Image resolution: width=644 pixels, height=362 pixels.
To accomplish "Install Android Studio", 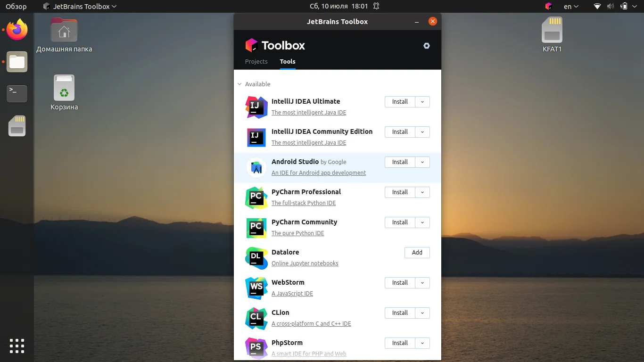I will (x=400, y=162).
